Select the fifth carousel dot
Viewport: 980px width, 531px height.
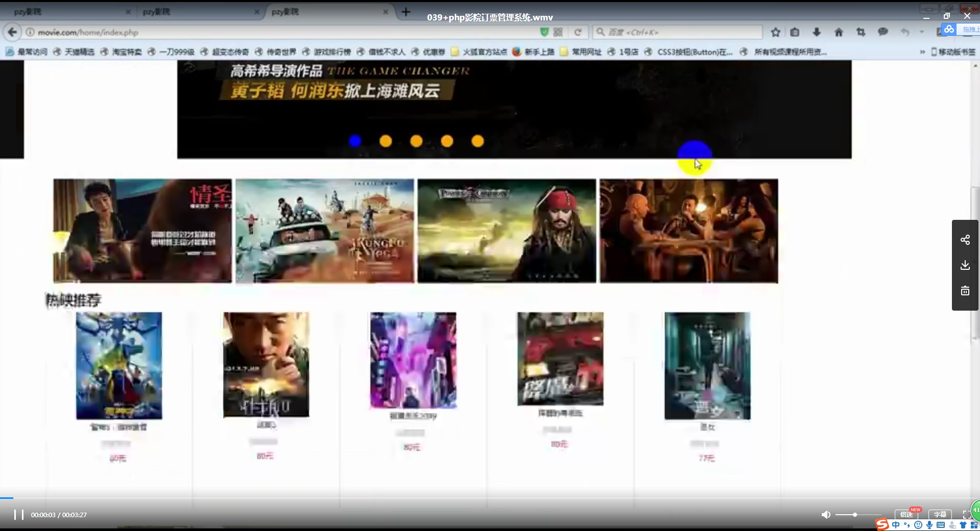(x=478, y=141)
